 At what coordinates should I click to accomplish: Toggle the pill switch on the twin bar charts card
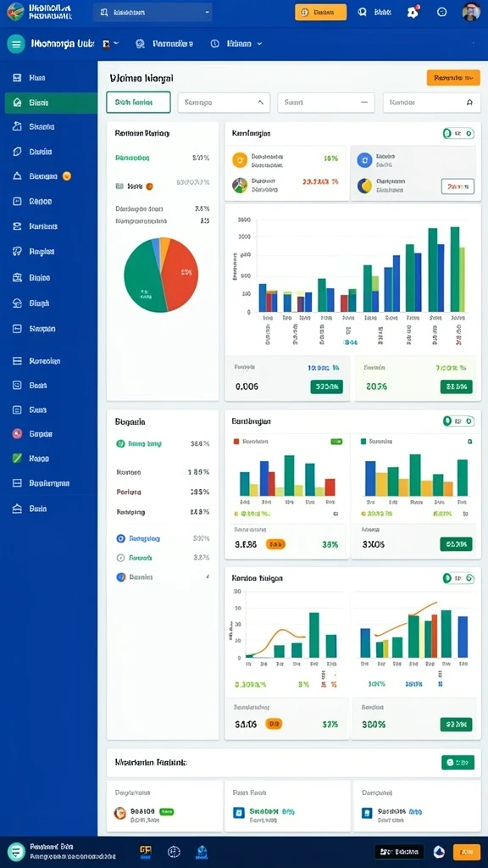click(x=458, y=421)
